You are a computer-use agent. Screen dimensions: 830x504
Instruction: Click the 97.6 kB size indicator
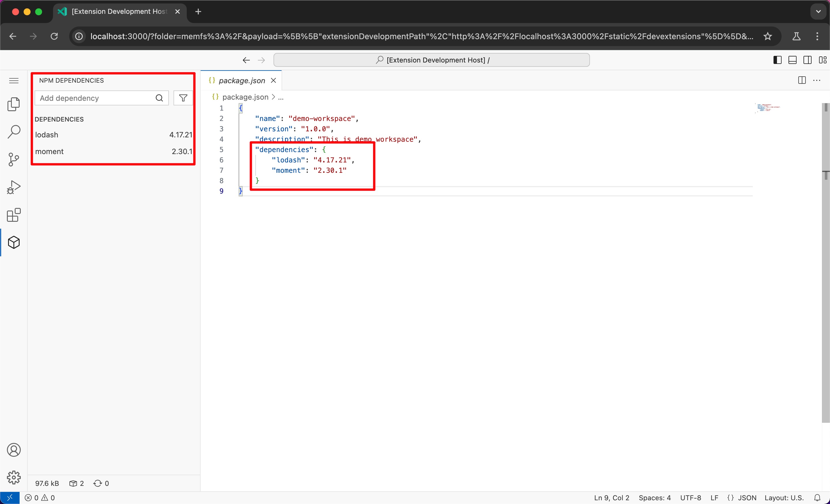(47, 484)
